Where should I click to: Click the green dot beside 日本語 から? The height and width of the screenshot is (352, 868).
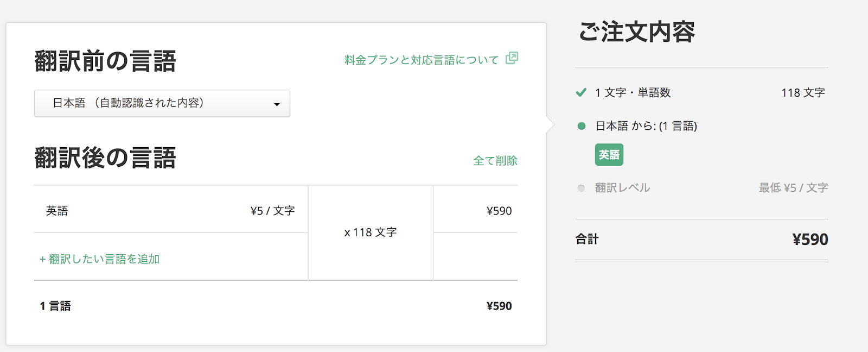[582, 126]
